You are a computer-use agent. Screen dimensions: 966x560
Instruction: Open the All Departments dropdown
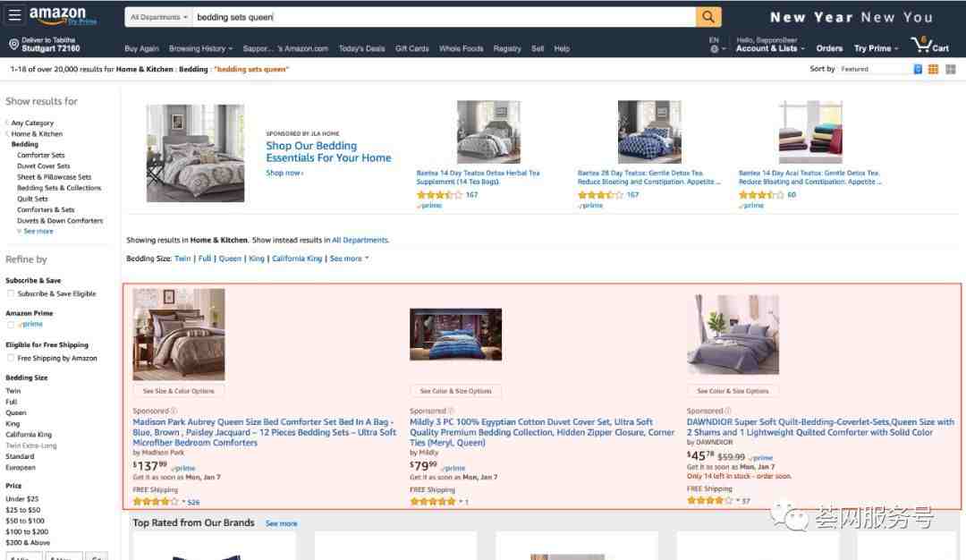tap(159, 17)
